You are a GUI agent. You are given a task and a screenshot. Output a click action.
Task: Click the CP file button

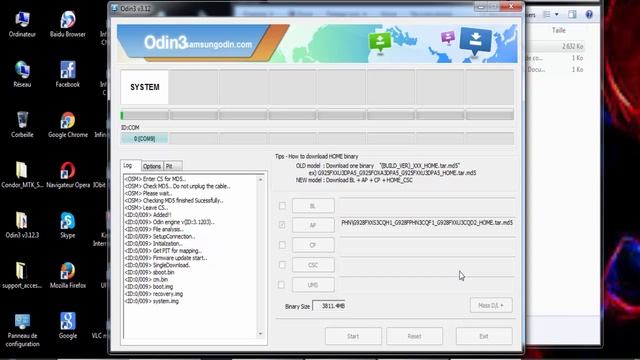coord(313,245)
